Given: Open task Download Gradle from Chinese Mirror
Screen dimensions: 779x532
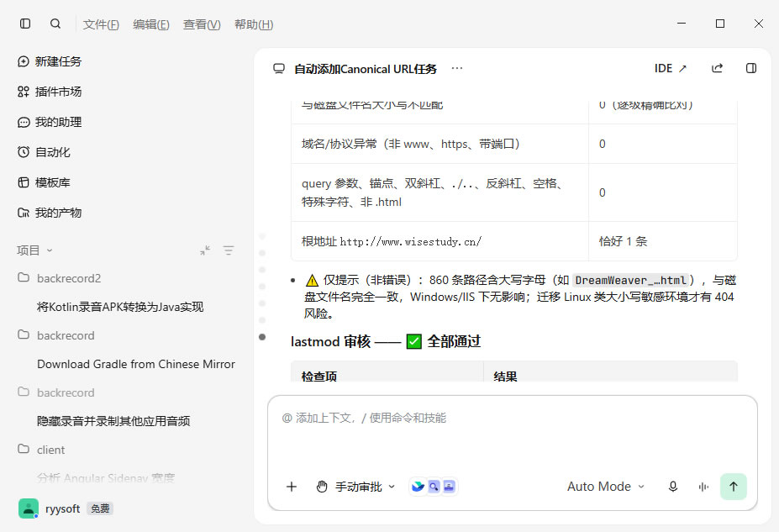Looking at the screenshot, I should [136, 364].
